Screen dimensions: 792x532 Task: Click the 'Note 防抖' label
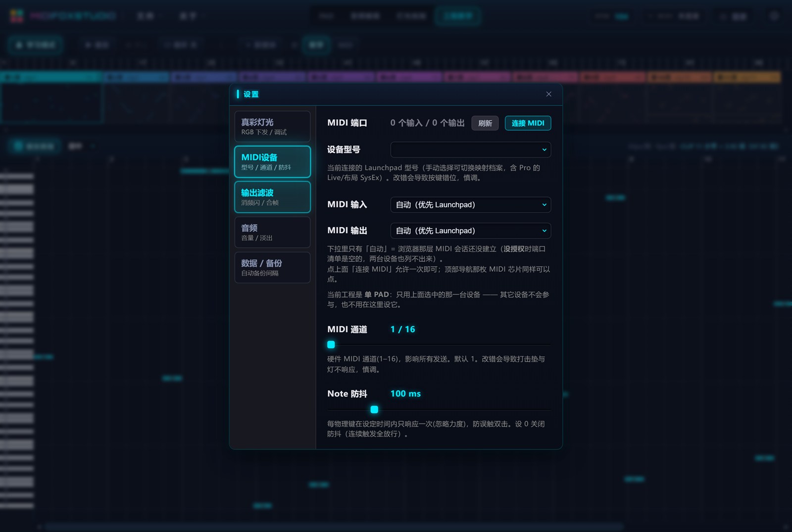[x=347, y=394]
